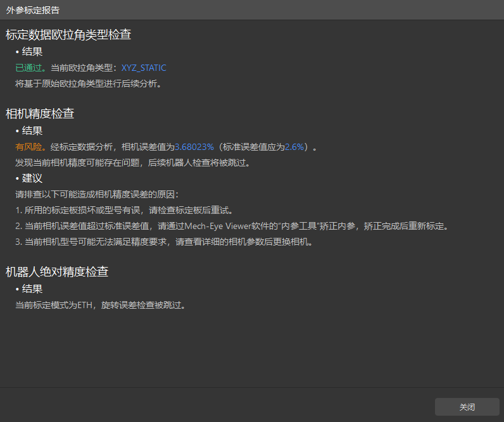Click 将基于原始欧拉角类型进行后续分析 line
Image resolution: width=504 pixels, height=422 pixels.
tap(89, 84)
